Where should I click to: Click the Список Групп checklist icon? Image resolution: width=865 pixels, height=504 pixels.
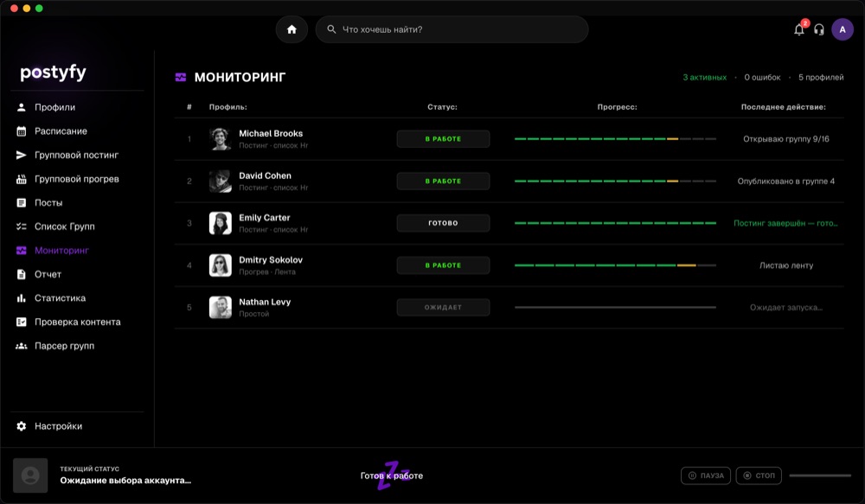click(x=22, y=226)
